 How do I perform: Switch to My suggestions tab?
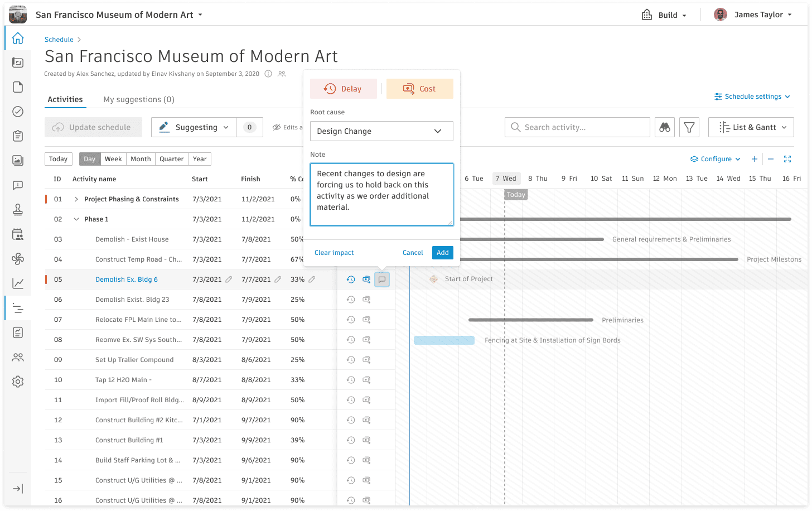139,99
